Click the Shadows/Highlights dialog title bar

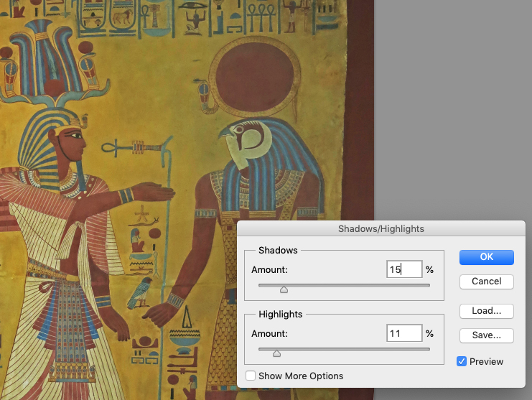pos(381,228)
